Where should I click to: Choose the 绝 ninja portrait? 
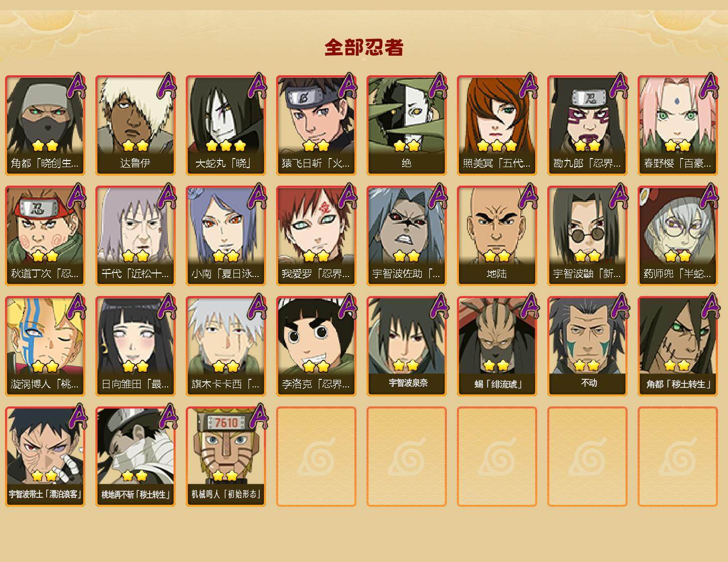(407, 125)
